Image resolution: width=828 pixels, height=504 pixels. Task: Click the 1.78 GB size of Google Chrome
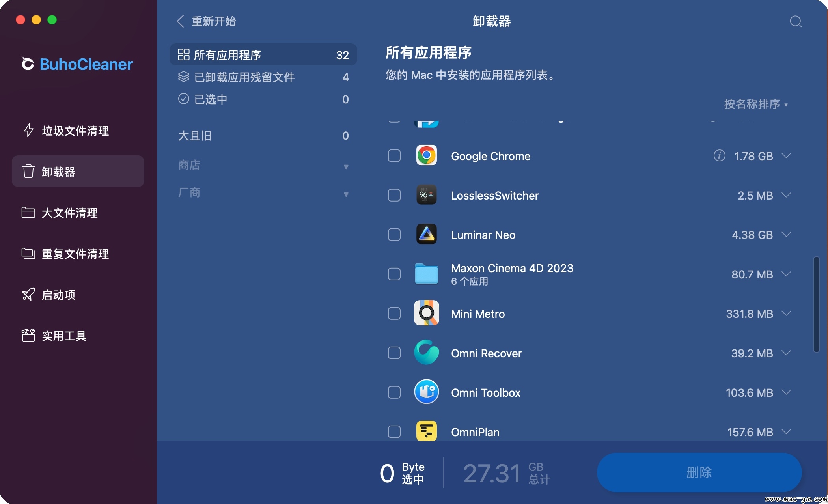point(753,156)
